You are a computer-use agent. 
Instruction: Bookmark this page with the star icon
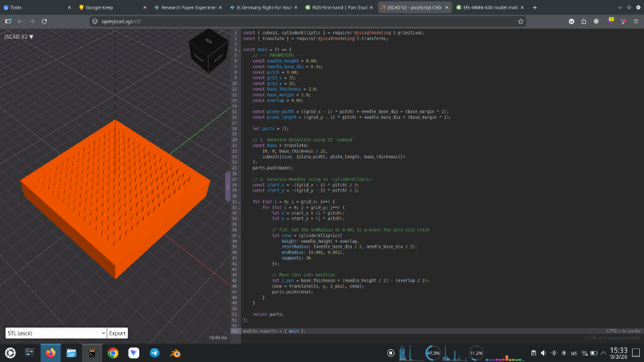click(x=521, y=22)
